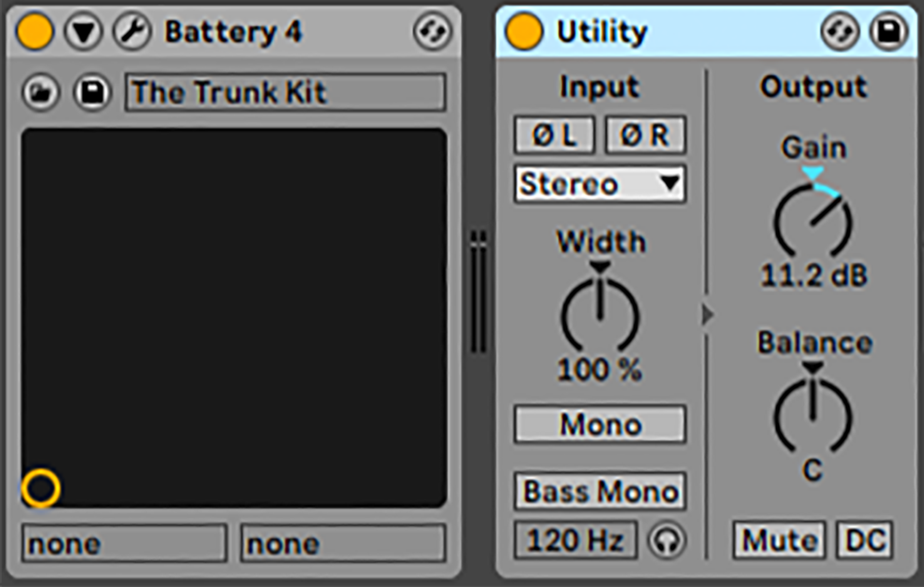The height and width of the screenshot is (587, 924).
Task: Toggle left channel phase invert Ø L
Action: (x=553, y=135)
